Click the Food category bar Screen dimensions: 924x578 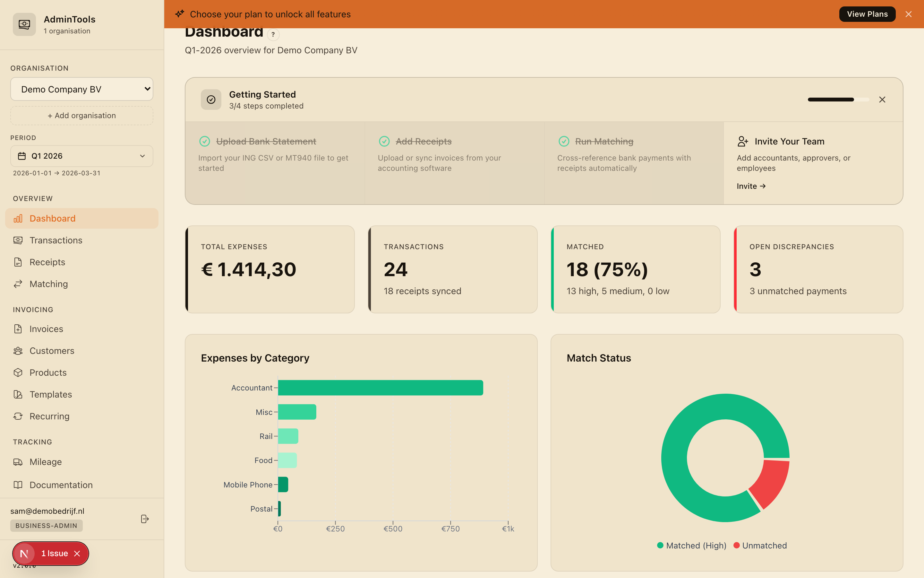click(x=287, y=460)
